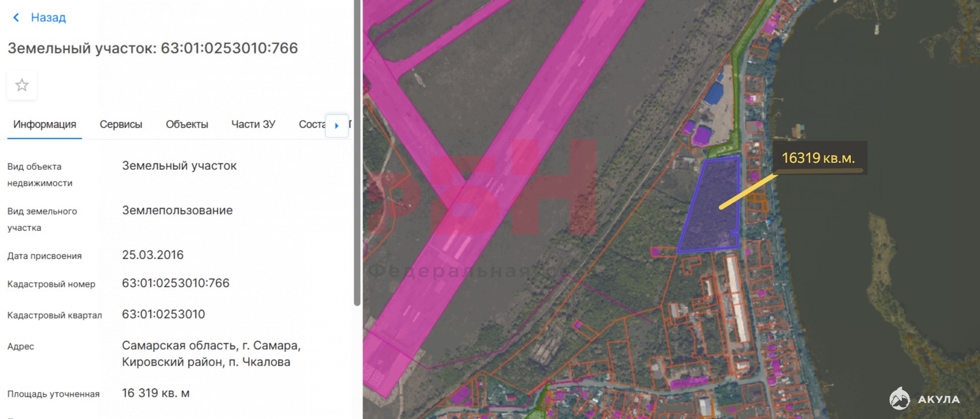Click the Акула logo on the map
This screenshot has width=980, height=419.
point(925,399)
